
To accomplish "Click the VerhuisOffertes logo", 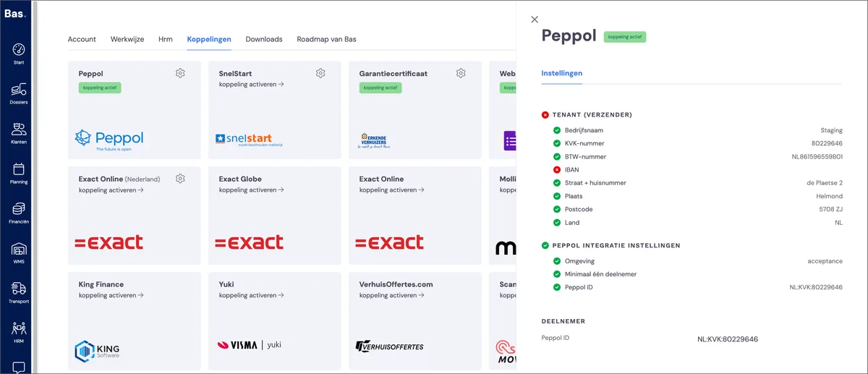I will (x=390, y=347).
